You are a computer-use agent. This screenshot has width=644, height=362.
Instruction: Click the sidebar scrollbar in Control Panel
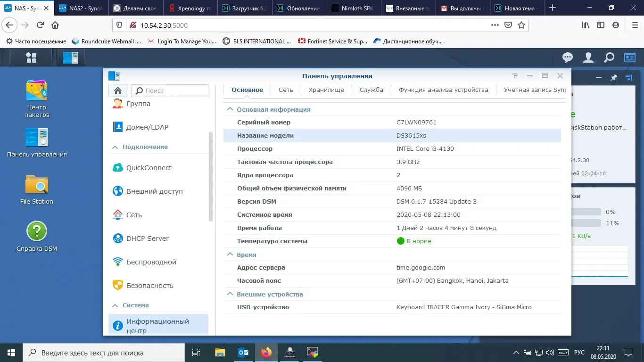[x=211, y=177]
